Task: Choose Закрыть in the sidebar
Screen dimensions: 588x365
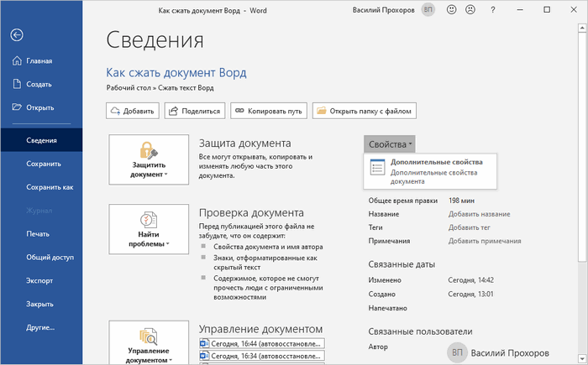Action: coord(41,304)
